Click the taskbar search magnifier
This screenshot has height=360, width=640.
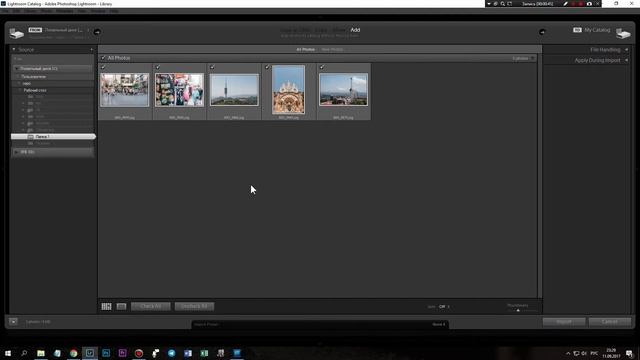[x=24, y=353]
